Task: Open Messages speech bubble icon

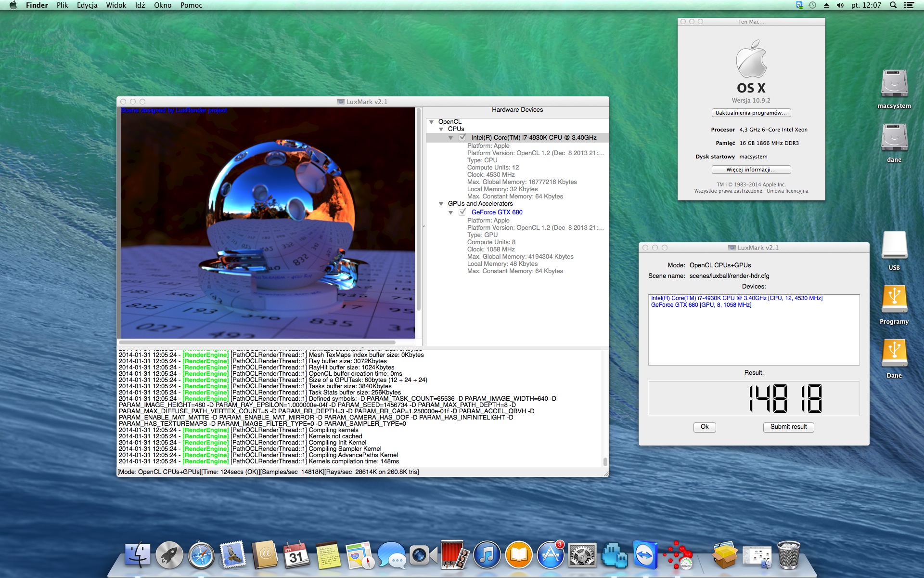Action: [x=392, y=555]
